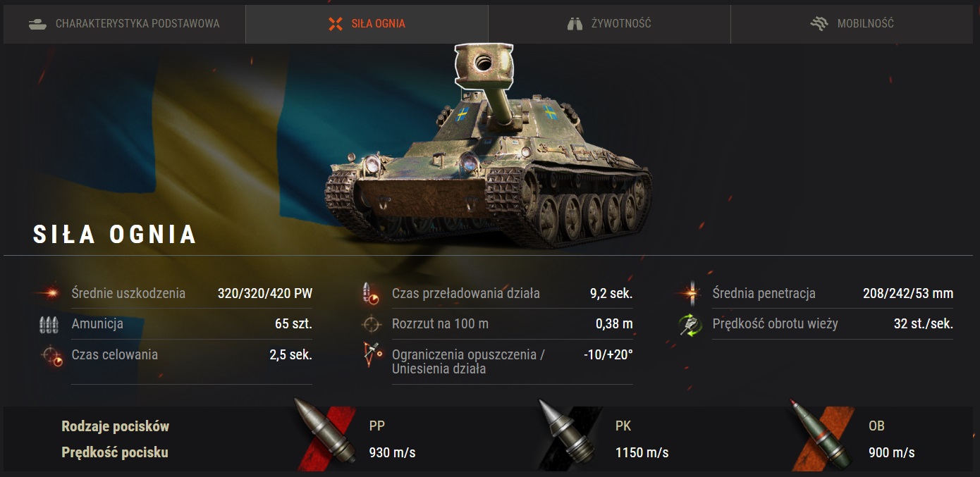This screenshot has height=477, width=980.
Task: Click the Prędkość pocisku label
Action: pos(115,452)
